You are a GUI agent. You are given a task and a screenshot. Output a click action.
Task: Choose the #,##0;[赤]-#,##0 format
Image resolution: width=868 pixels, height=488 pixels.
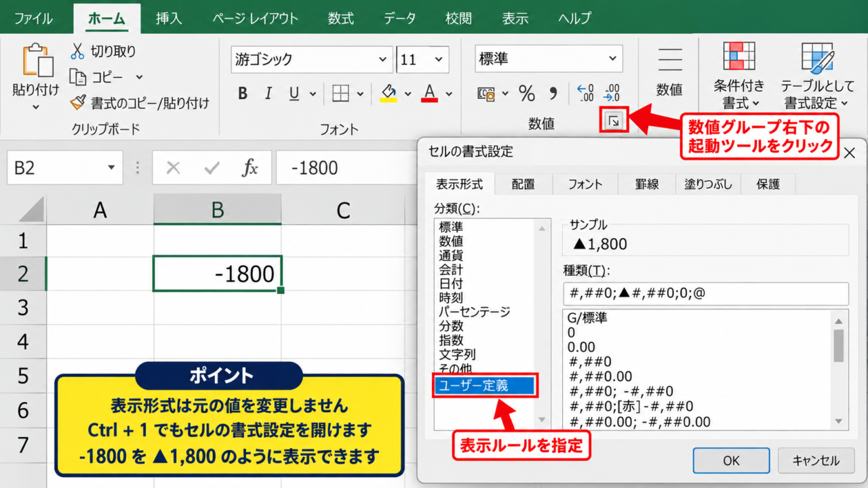(631, 407)
